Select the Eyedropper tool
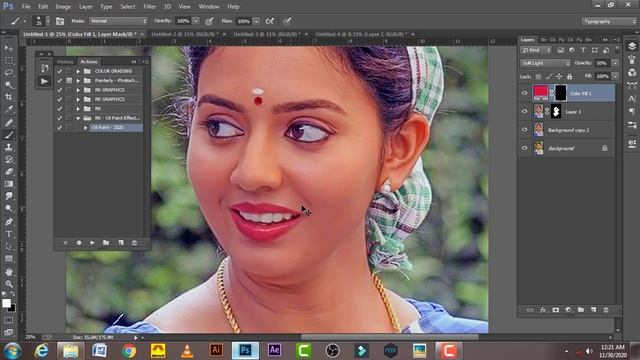 (9, 109)
